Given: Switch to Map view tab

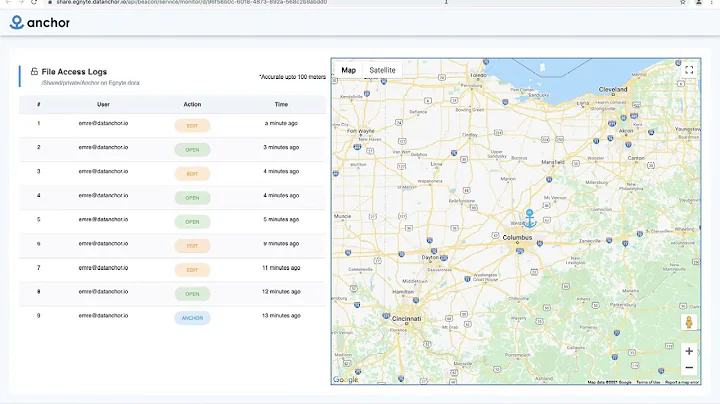Looking at the screenshot, I should tap(349, 70).
